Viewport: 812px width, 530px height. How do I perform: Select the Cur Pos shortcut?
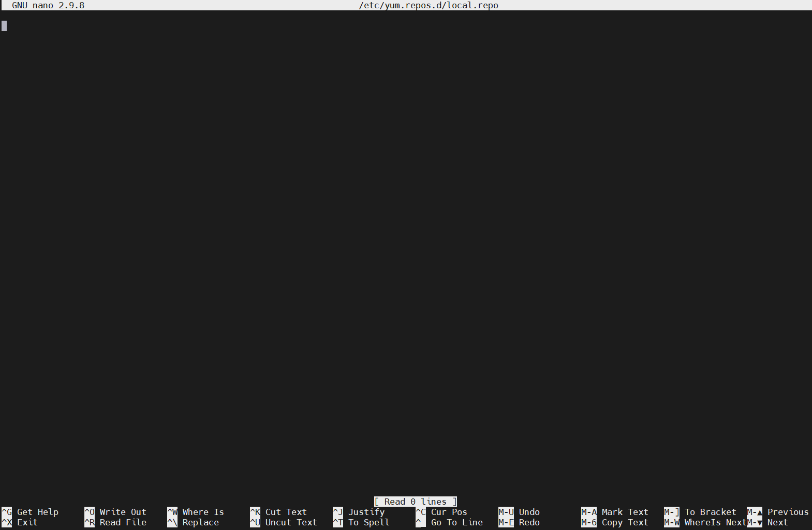tap(449, 512)
